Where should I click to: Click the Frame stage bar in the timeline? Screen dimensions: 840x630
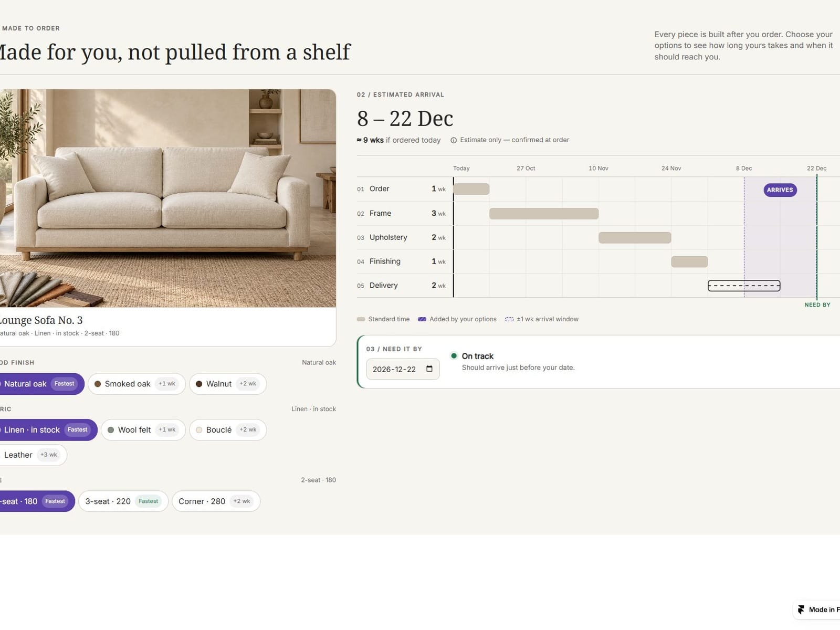click(x=544, y=213)
